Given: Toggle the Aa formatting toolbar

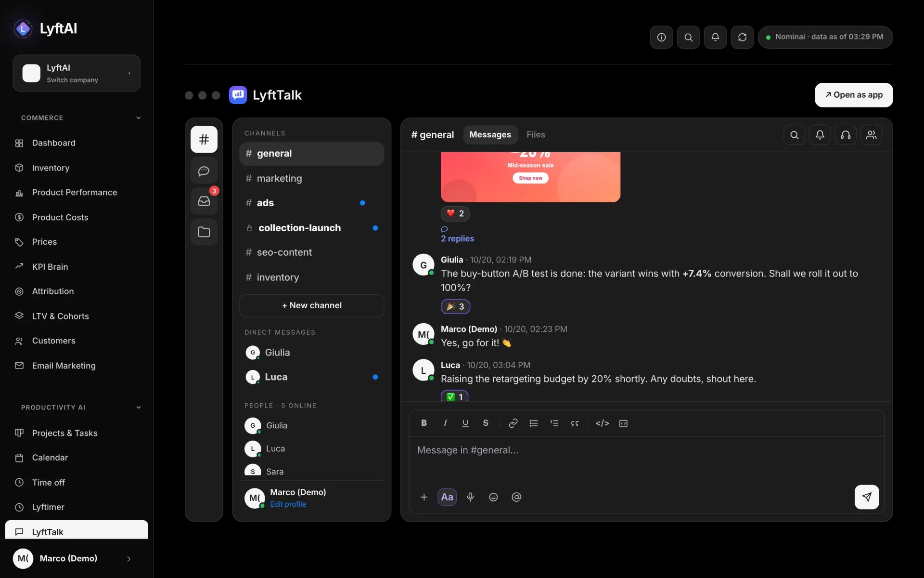Looking at the screenshot, I should pyautogui.click(x=447, y=497).
